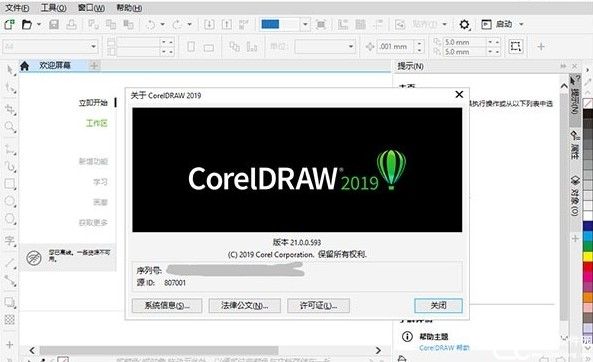Viewport: 593px width, 362px height.
Task: Click the Open folder icon
Action: (x=27, y=25)
